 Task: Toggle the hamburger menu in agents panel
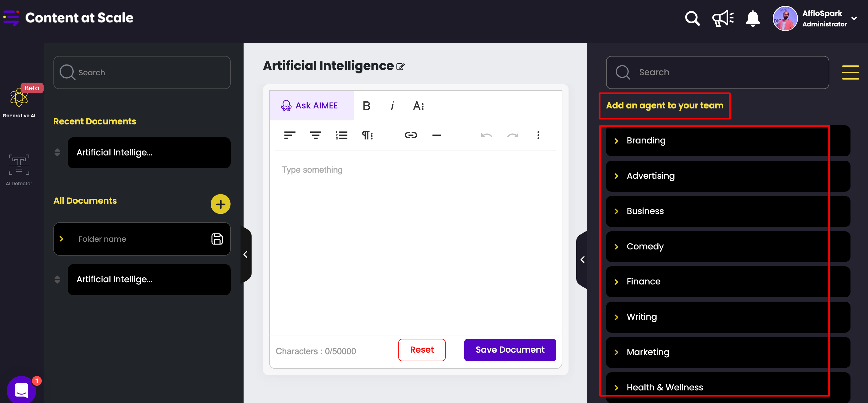click(x=850, y=72)
